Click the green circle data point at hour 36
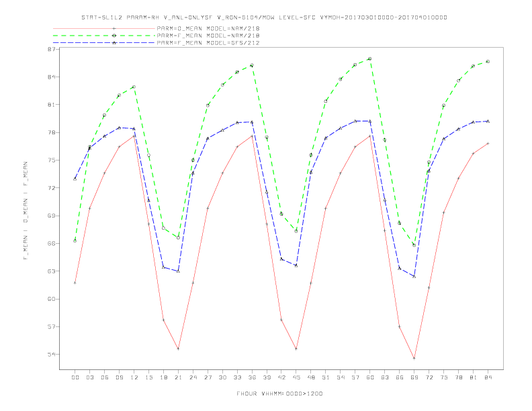Screen dimensions: 532x411 tap(252, 65)
